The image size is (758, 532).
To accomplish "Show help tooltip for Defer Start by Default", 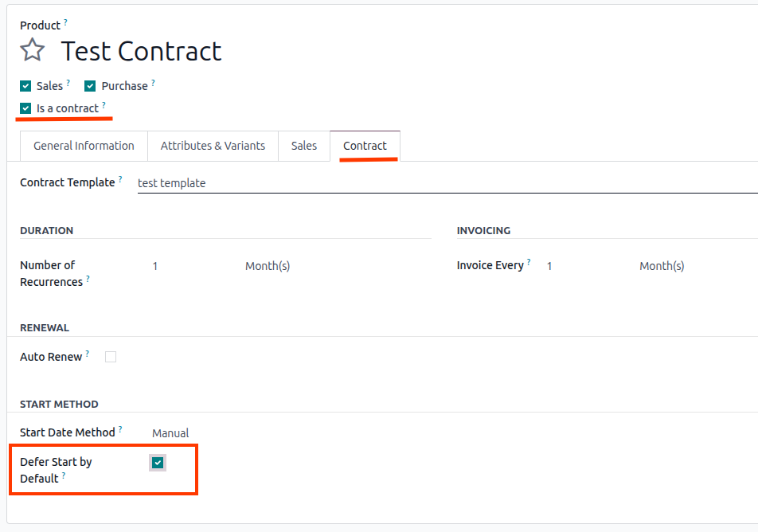I will 64,475.
